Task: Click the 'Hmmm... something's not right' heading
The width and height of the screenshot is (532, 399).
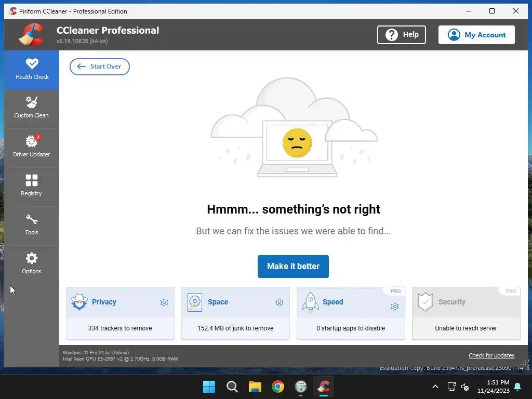Action: [294, 209]
